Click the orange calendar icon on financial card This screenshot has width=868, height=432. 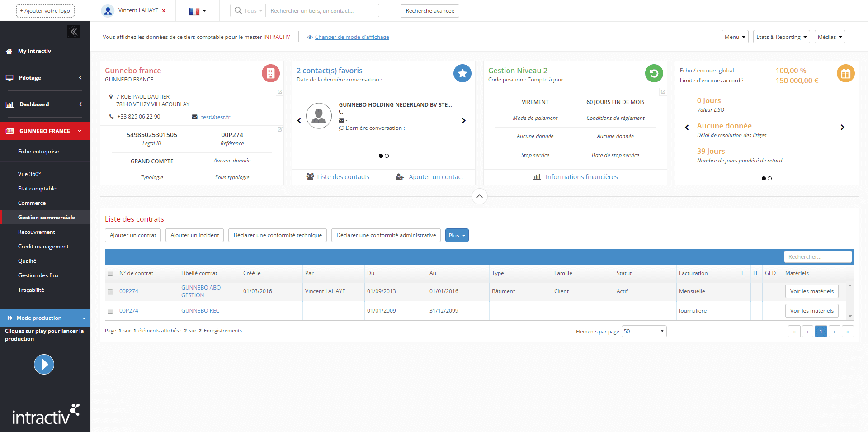click(x=845, y=73)
